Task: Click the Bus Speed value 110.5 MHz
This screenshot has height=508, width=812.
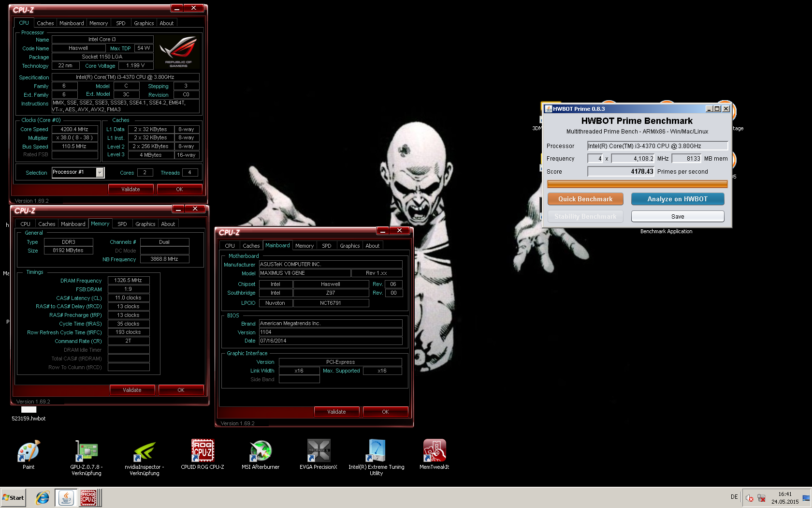Action: [75, 146]
